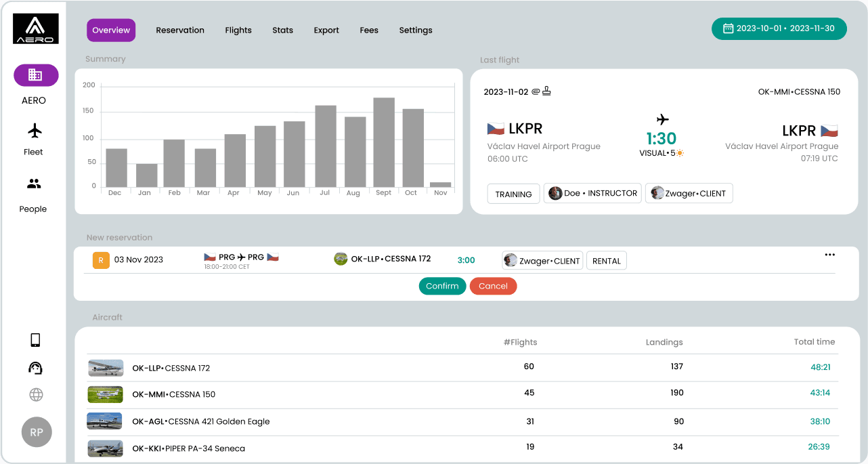The image size is (868, 464).
Task: Open the three-dot reservation options menu
Action: (x=829, y=255)
